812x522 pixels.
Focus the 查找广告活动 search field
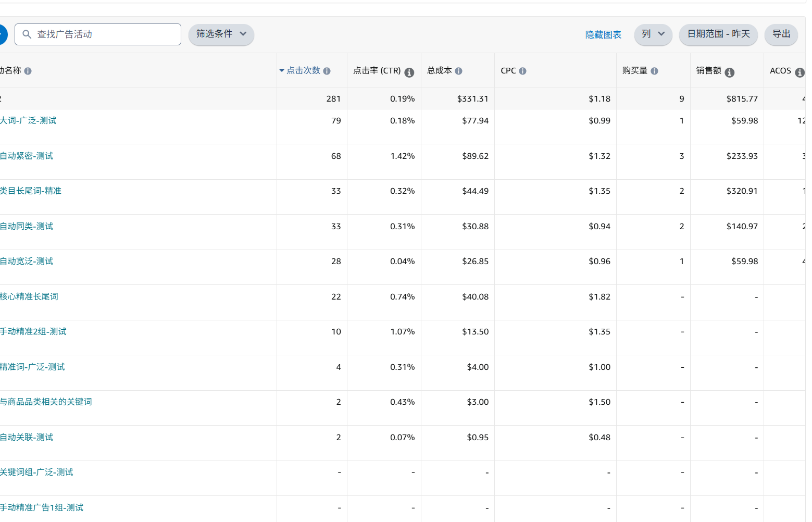tap(104, 34)
